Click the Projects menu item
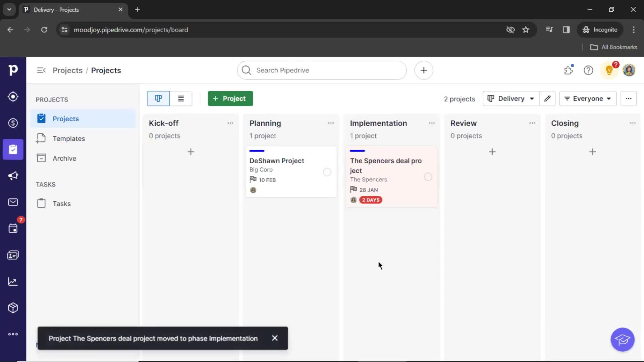Viewport: 644px width, 362px height. tap(65, 118)
